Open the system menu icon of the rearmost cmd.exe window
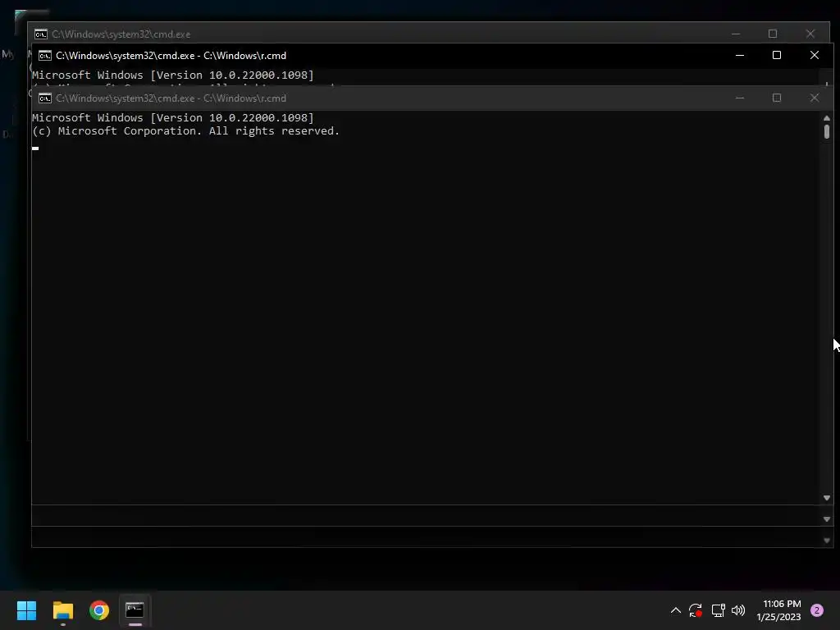 point(41,34)
